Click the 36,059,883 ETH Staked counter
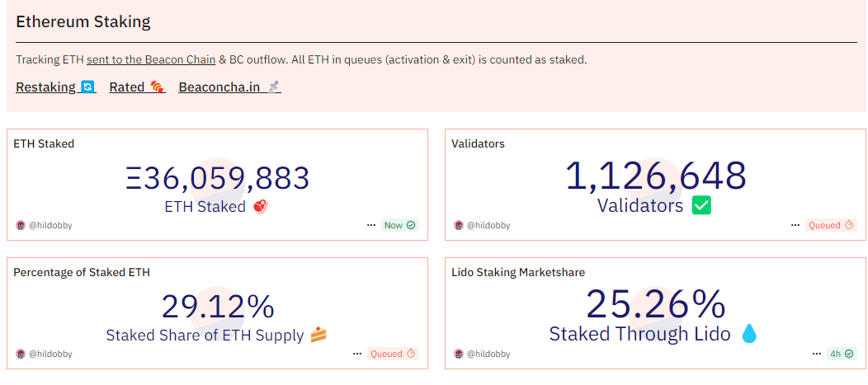The image size is (868, 385). click(218, 178)
